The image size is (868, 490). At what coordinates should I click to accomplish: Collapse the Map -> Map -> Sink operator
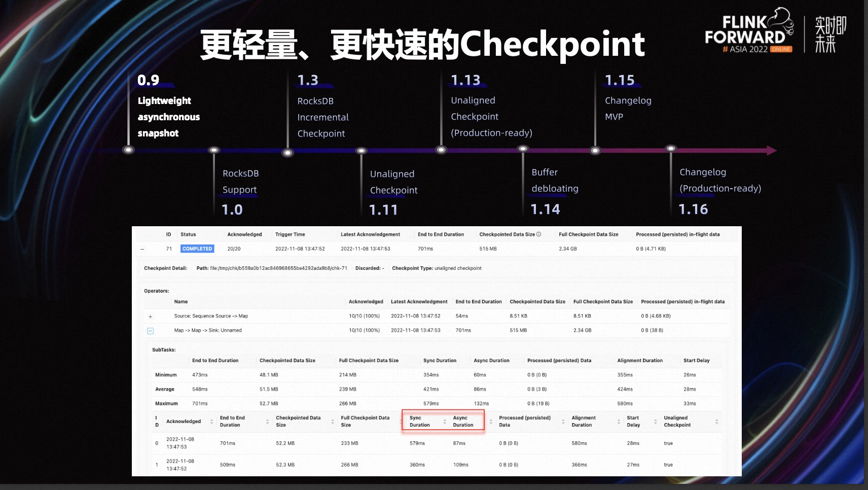pyautogui.click(x=151, y=331)
